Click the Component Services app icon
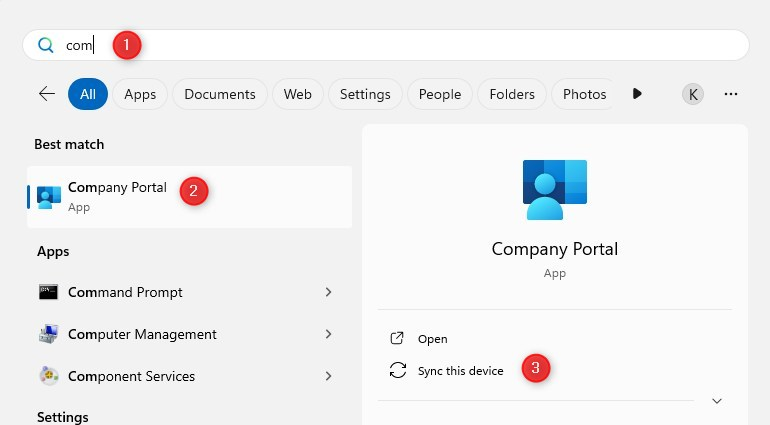Image resolution: width=770 pixels, height=425 pixels. [x=49, y=376]
